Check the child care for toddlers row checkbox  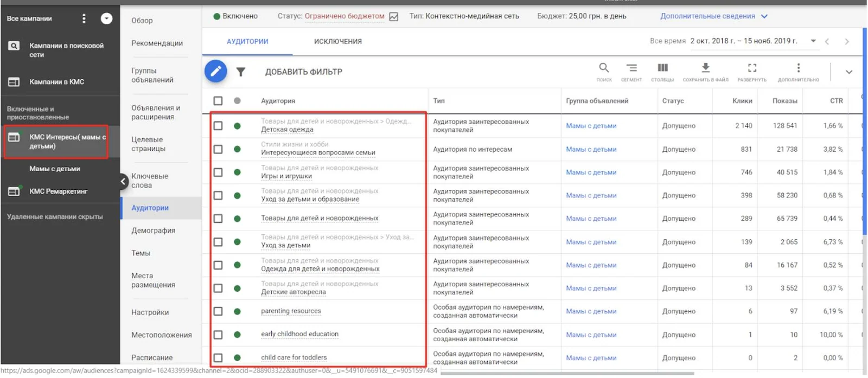pos(218,358)
